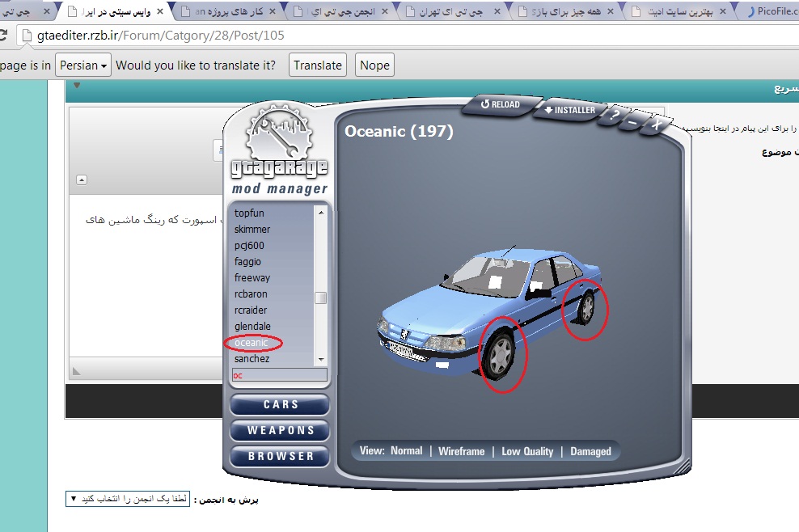Open the INSTALLER button
799x532 pixels.
point(569,110)
